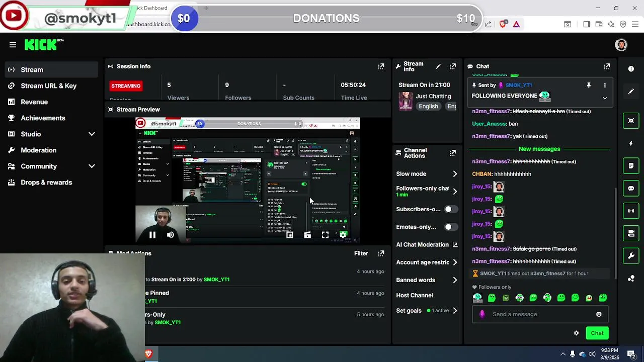Open the hamburger sidebar menu
This screenshot has width=644, height=362.
click(x=13, y=45)
